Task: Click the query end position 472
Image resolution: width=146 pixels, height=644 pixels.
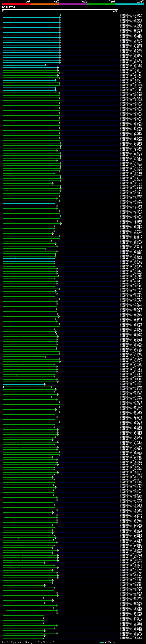Action: click(x=115, y=11)
